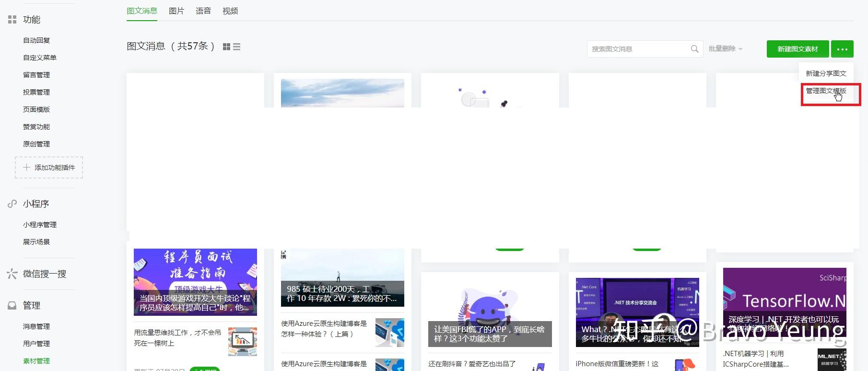
Task: Switch to list view icon
Action: point(236,47)
